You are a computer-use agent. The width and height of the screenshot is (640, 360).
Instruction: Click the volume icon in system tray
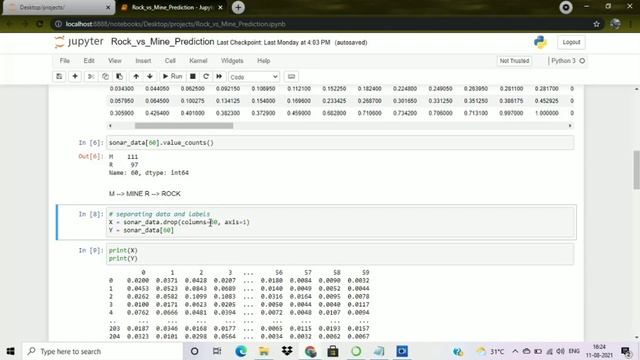click(561, 351)
